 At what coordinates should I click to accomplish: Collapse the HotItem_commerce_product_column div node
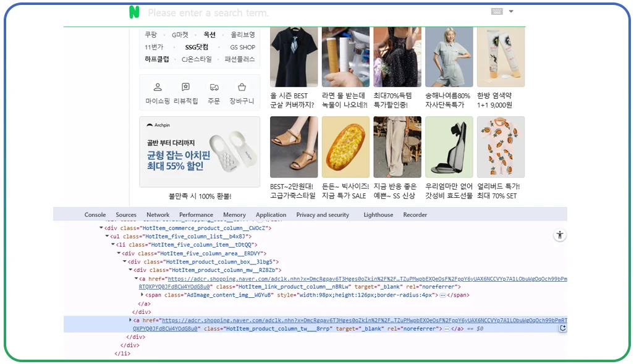point(101,228)
